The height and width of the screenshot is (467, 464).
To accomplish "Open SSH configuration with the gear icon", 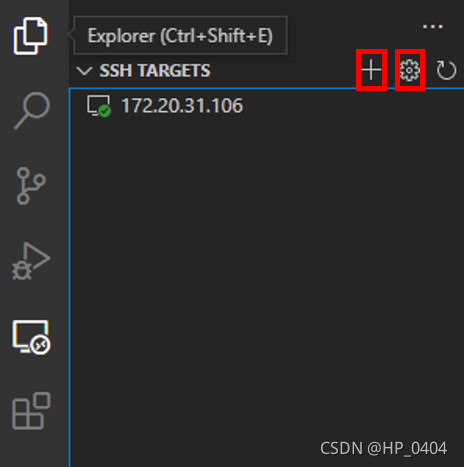I will (x=409, y=70).
